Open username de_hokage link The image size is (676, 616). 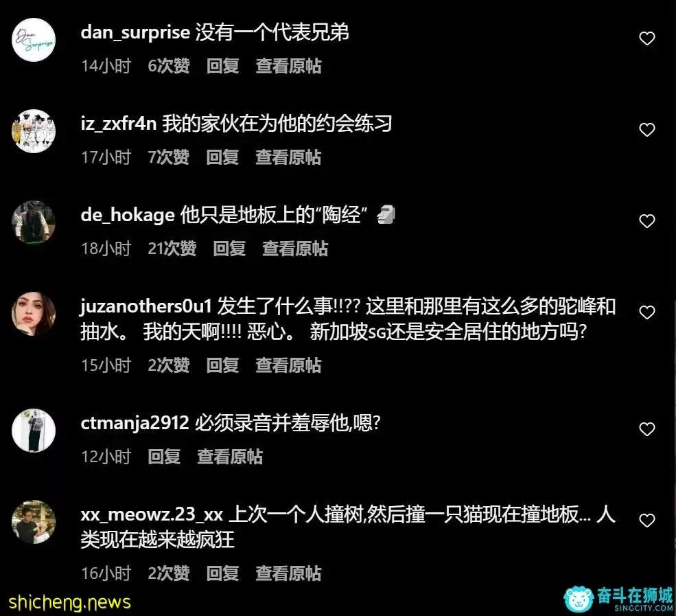coord(128,215)
